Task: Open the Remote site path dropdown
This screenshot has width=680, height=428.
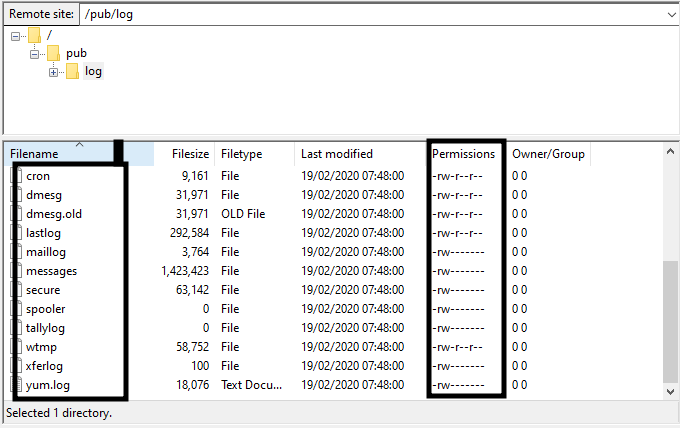Action: point(669,15)
